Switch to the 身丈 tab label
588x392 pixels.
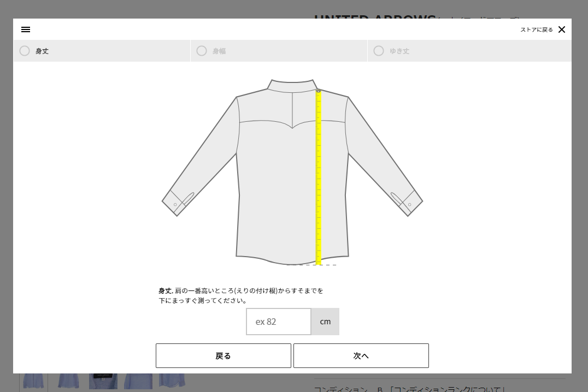(x=42, y=51)
